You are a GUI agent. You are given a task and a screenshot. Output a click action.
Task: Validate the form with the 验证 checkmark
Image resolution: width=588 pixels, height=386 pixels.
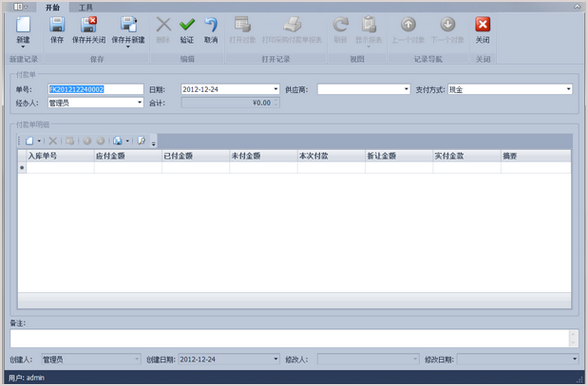187,25
